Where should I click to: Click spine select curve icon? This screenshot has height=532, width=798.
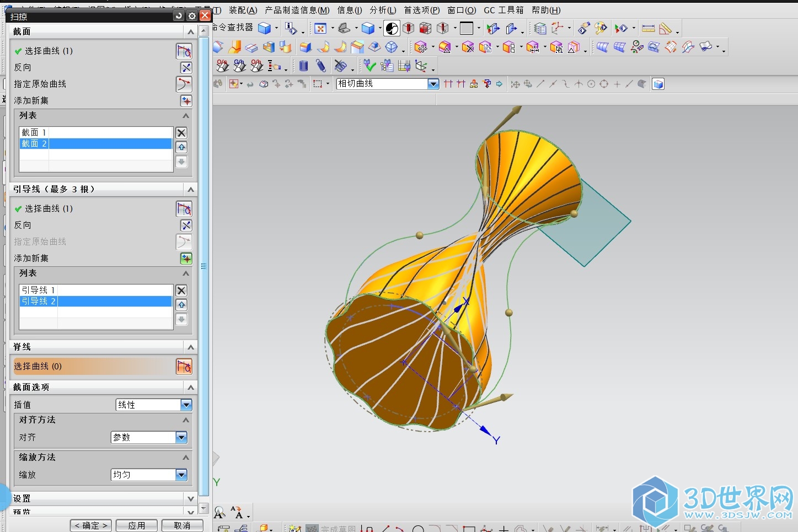coord(184,367)
